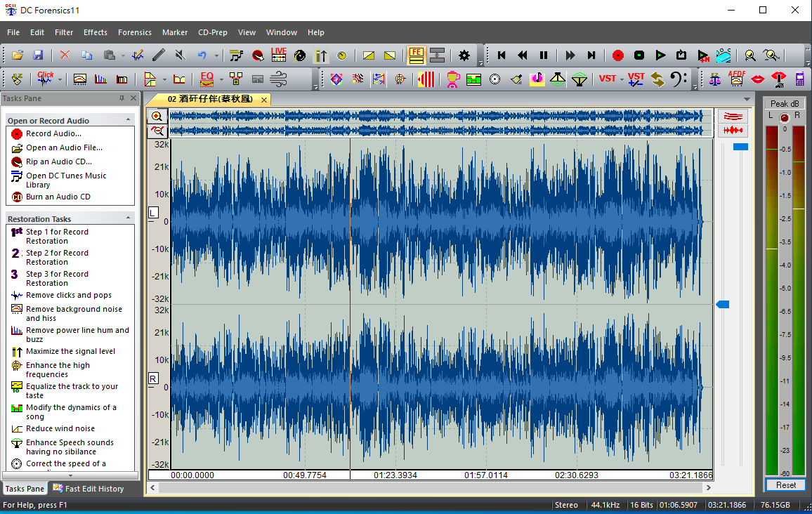Click the red X delete icon
Screen dimensions: 812x514
[x=65, y=55]
